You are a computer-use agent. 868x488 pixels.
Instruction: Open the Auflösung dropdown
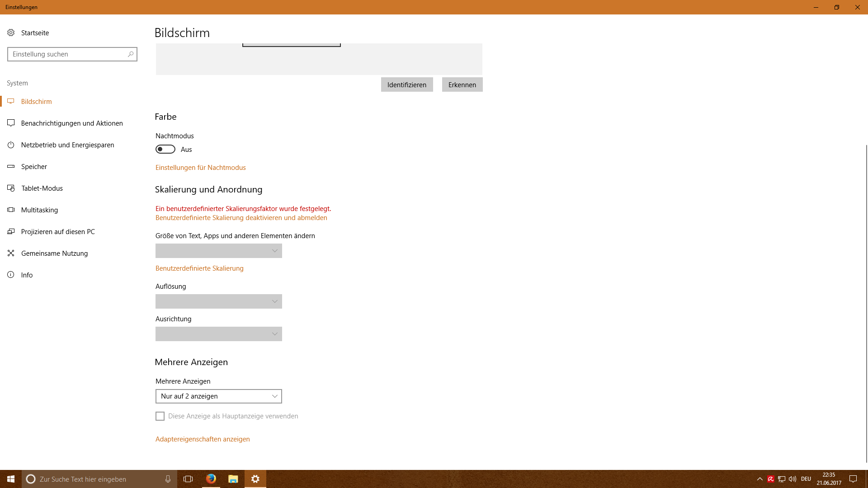(219, 301)
